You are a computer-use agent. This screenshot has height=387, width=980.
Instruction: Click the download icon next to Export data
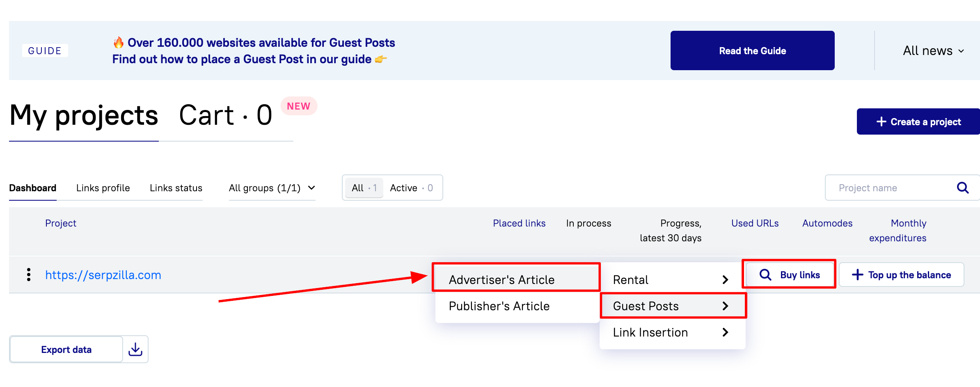135,349
